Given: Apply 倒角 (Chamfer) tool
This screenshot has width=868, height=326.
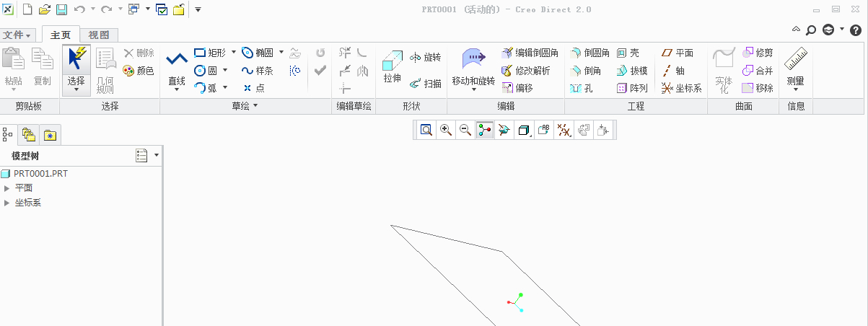Looking at the screenshot, I should tap(586, 71).
